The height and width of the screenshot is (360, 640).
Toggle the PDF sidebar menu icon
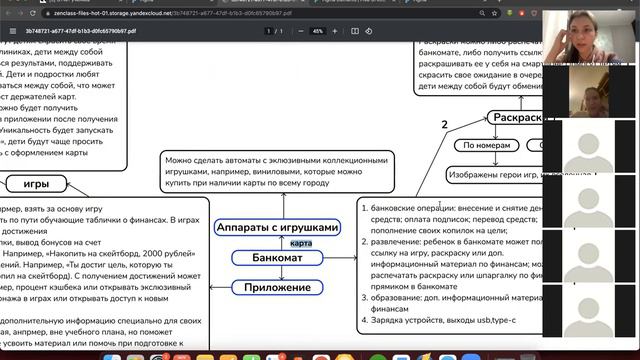(13, 31)
